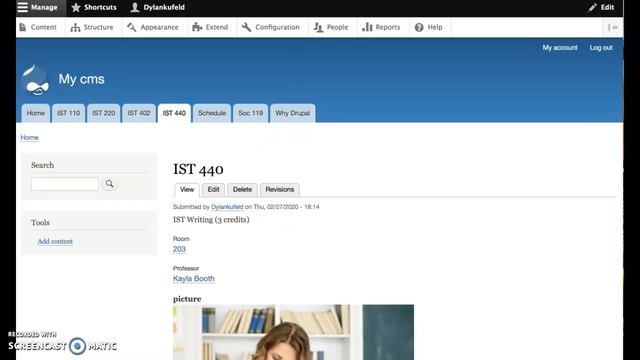
Task: Open the Configuration admin page
Action: pos(271,27)
